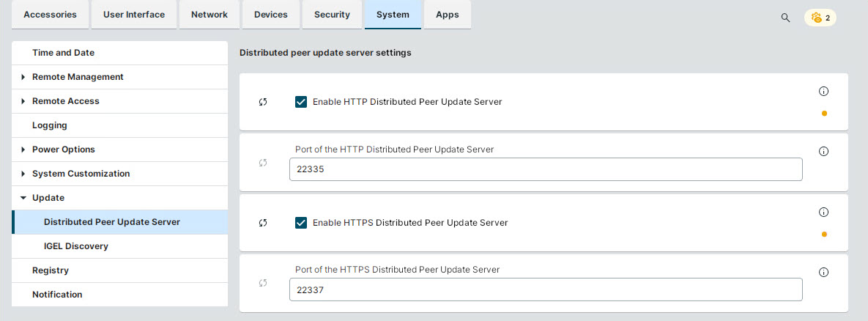Image resolution: width=868 pixels, height=321 pixels.
Task: Show info for Enable HTTP Distributed Peer Update Server
Action: pos(823,91)
